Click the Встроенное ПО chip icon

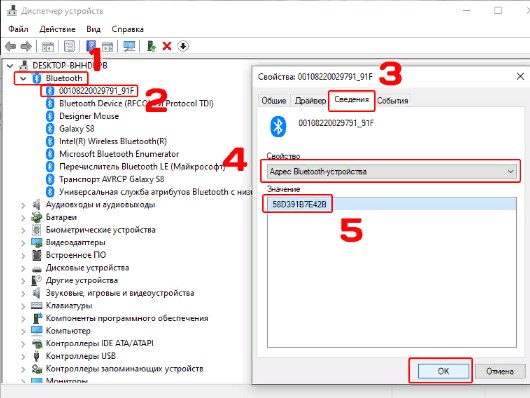(x=36, y=255)
